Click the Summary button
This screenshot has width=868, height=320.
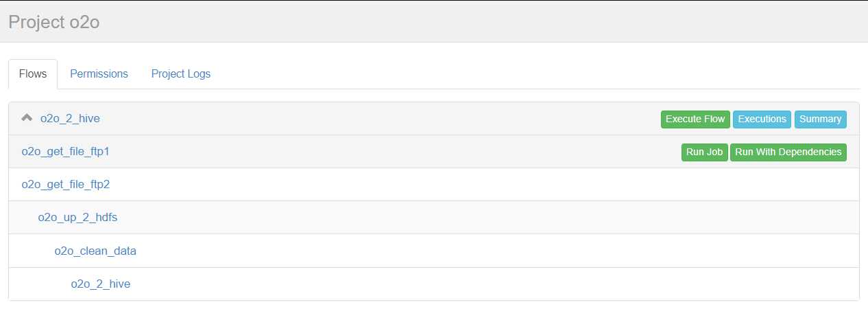tap(820, 119)
